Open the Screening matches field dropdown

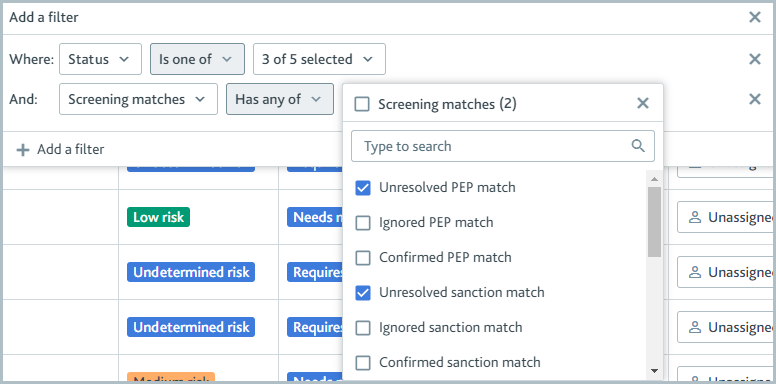[138, 99]
